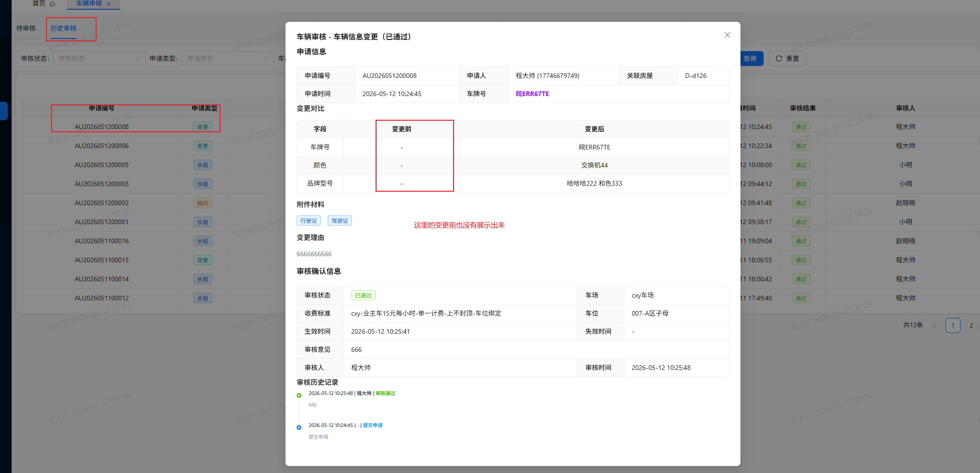Click parking space value 007-A区子母
Viewport: 980px width, 473px height.
coord(650,313)
